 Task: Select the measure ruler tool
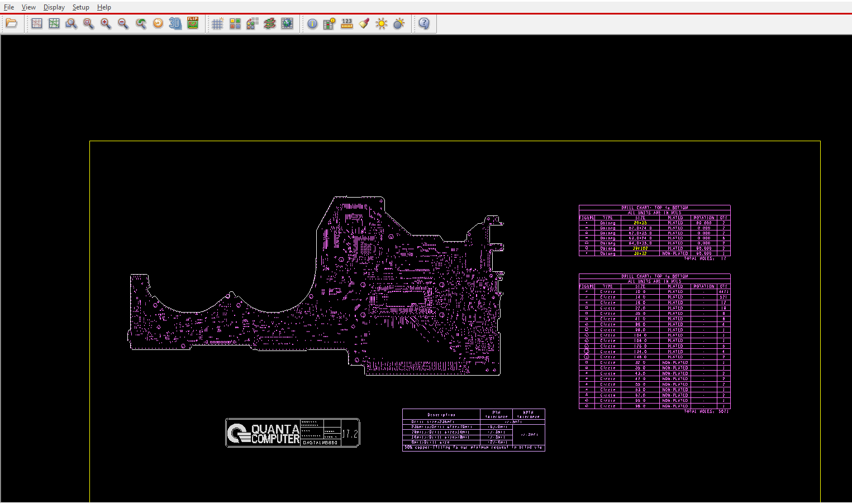[347, 23]
